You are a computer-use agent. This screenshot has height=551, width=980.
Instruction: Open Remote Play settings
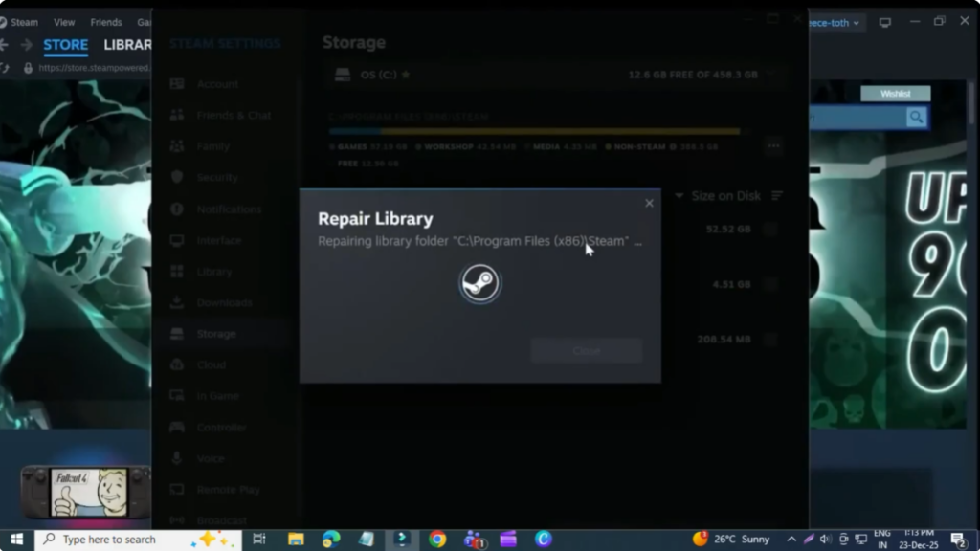click(x=204, y=489)
